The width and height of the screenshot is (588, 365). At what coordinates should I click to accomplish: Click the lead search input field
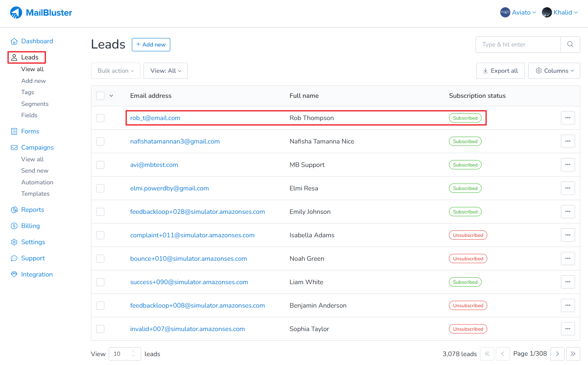pyautogui.click(x=518, y=44)
